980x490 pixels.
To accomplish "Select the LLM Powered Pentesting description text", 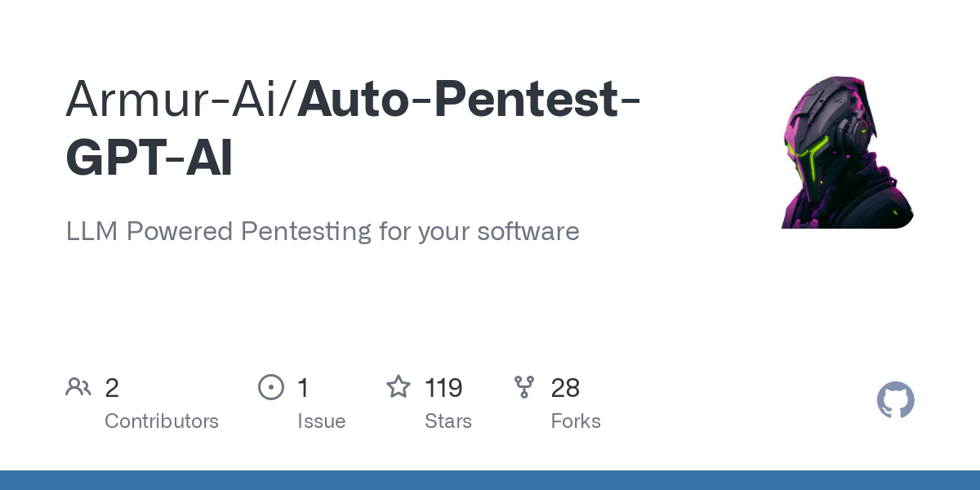I will [323, 231].
